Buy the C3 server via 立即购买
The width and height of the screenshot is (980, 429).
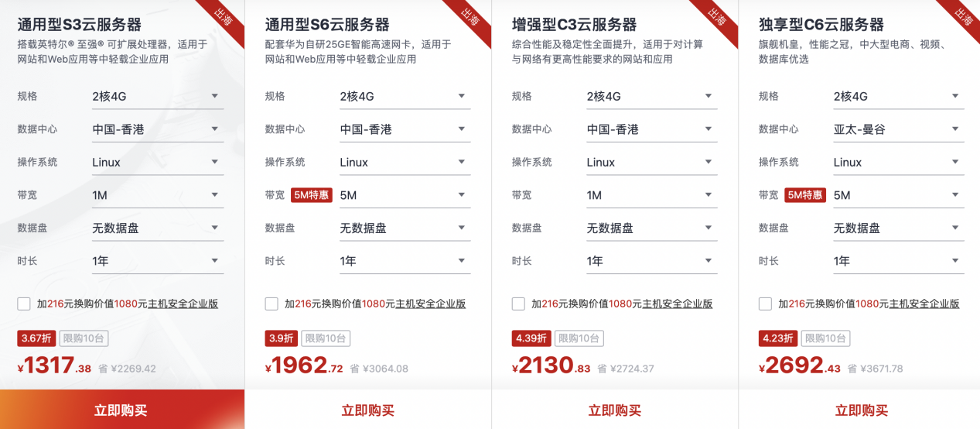615,410
